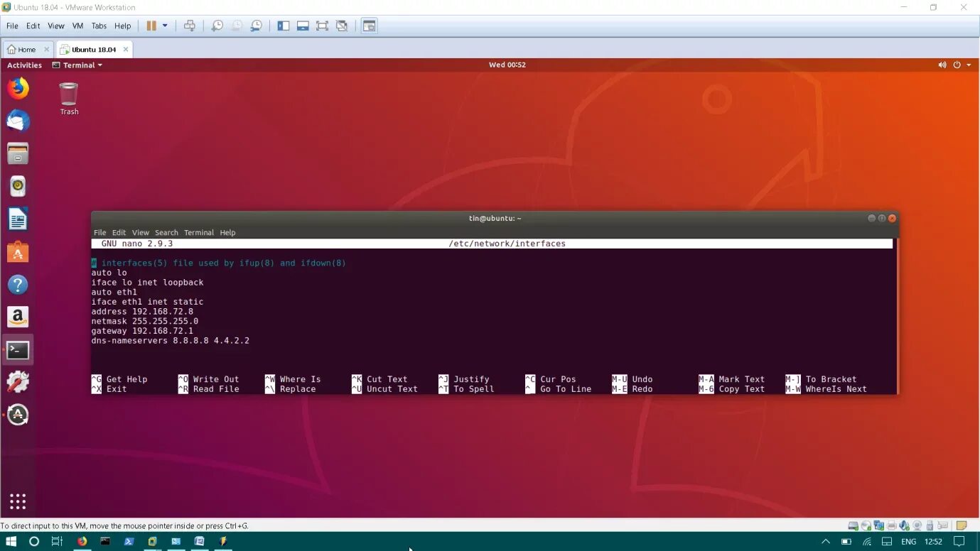
Task: Close the Ubuntu 18.04 tab
Action: [126, 50]
